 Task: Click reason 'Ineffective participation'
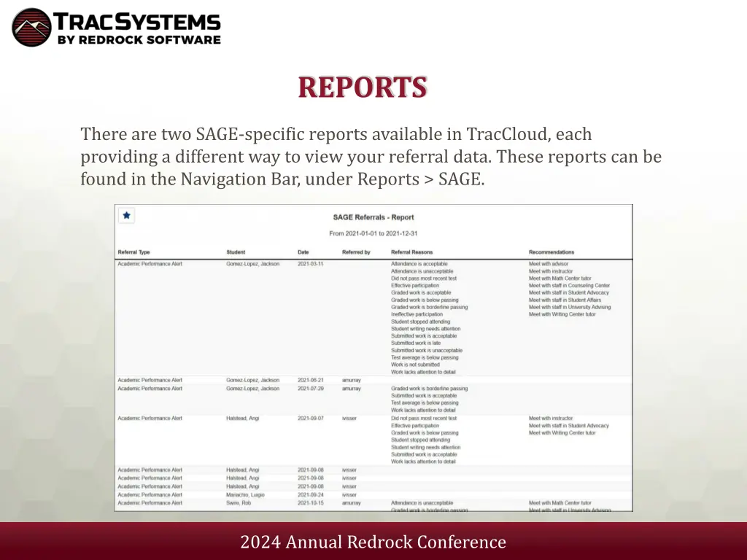click(417, 314)
